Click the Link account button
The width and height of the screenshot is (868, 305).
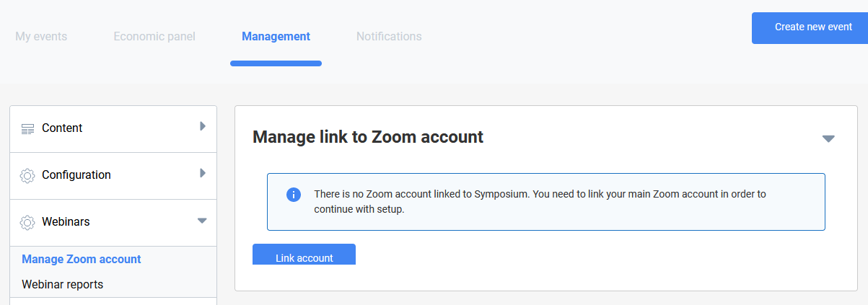click(x=304, y=256)
